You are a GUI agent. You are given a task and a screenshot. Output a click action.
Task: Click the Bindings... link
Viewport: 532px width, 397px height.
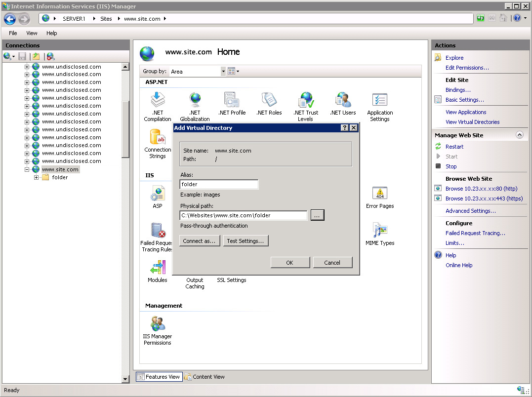click(458, 90)
